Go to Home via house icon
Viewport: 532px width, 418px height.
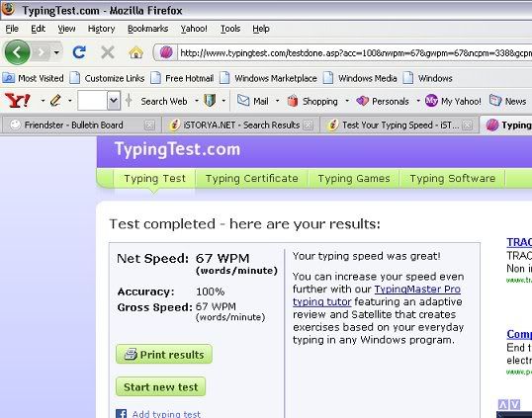click(x=135, y=52)
